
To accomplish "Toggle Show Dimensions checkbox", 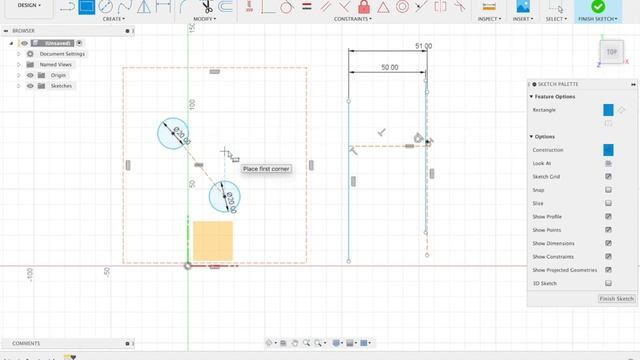I will pos(608,243).
